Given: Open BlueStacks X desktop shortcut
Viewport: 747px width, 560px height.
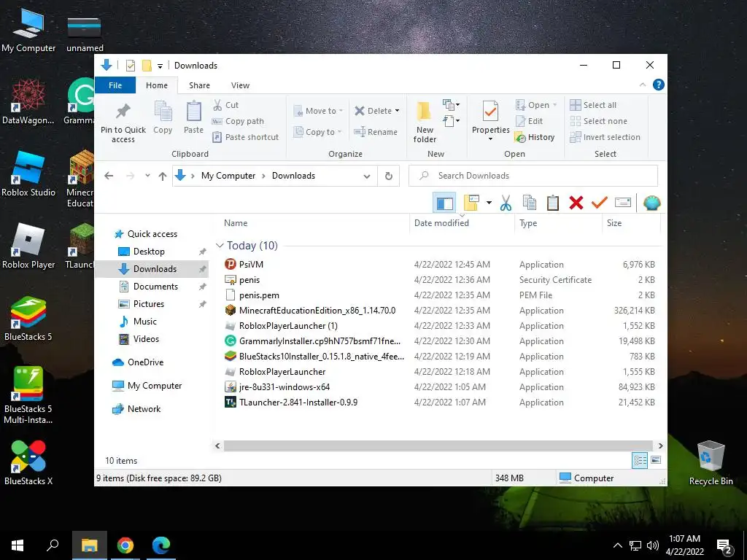Looking at the screenshot, I should tap(28, 463).
